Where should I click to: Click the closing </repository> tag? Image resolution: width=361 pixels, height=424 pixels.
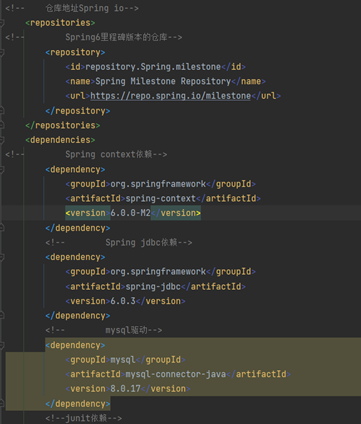[78, 111]
